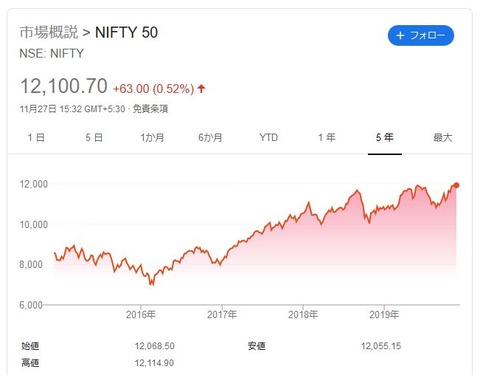The height and width of the screenshot is (375, 480).
Task: Click the NIFTY 50 title text
Action: 126,33
